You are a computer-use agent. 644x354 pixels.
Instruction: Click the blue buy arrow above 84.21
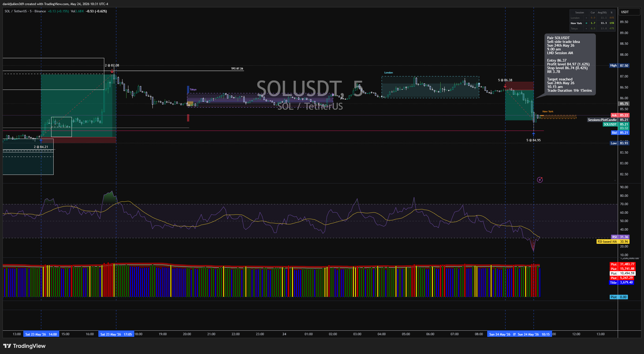coord(41,141)
